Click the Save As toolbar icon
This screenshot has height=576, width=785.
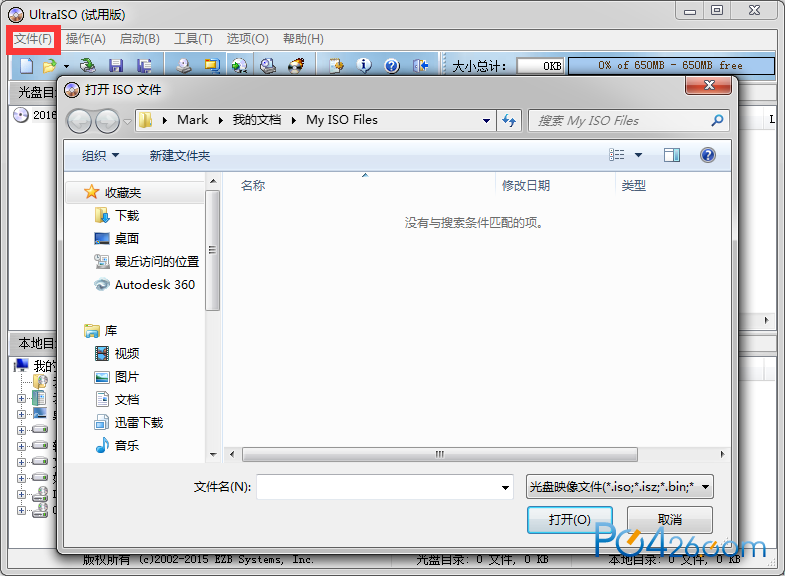click(144, 66)
